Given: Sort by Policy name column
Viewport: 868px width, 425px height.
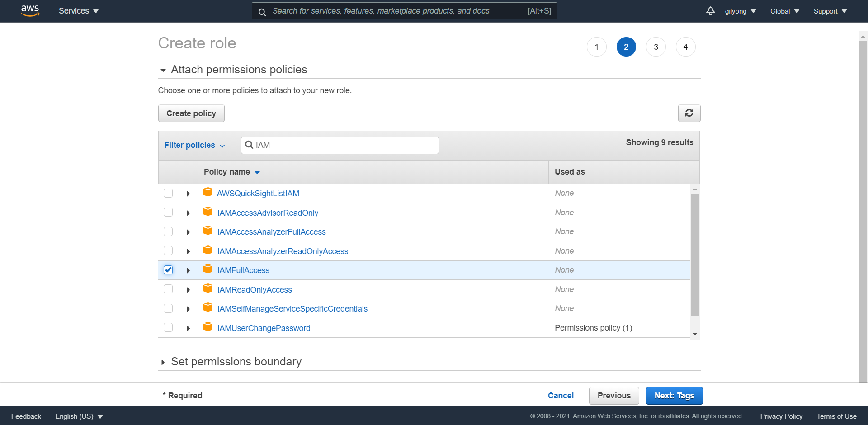Looking at the screenshot, I should (x=231, y=172).
